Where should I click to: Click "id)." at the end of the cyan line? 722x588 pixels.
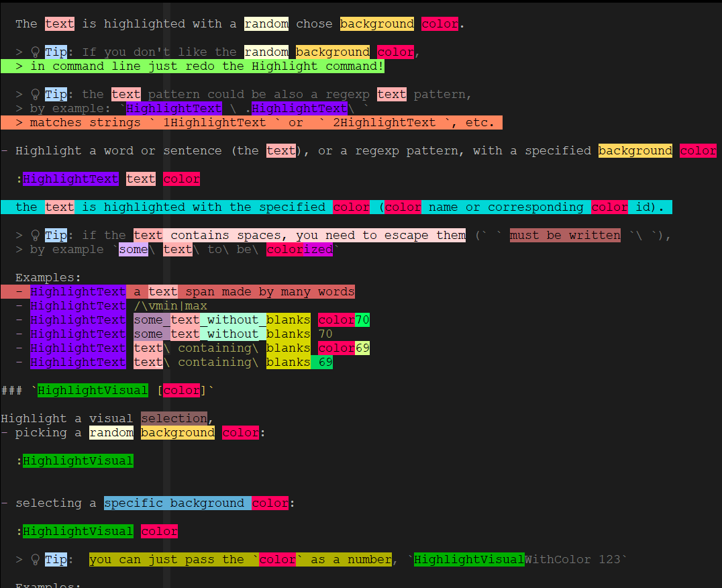(x=650, y=207)
